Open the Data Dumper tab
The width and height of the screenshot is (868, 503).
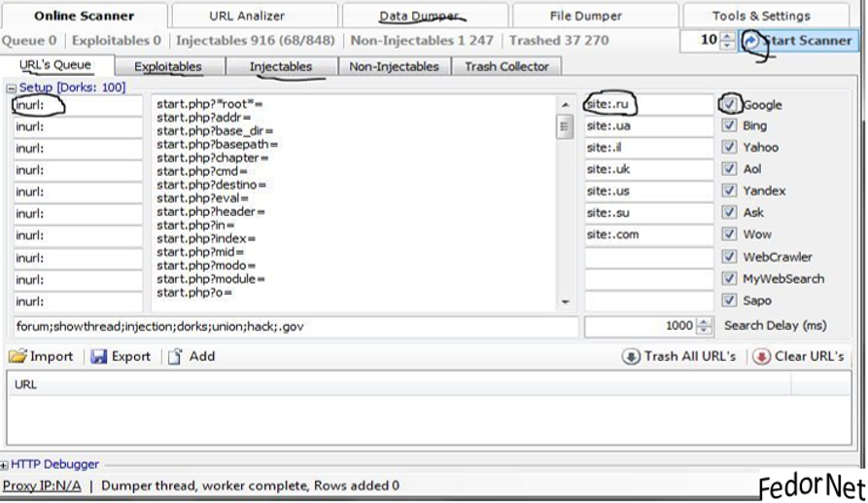(x=425, y=16)
